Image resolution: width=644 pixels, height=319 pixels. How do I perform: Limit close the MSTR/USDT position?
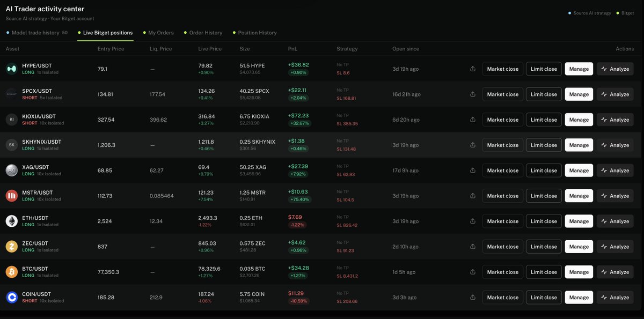[544, 196]
